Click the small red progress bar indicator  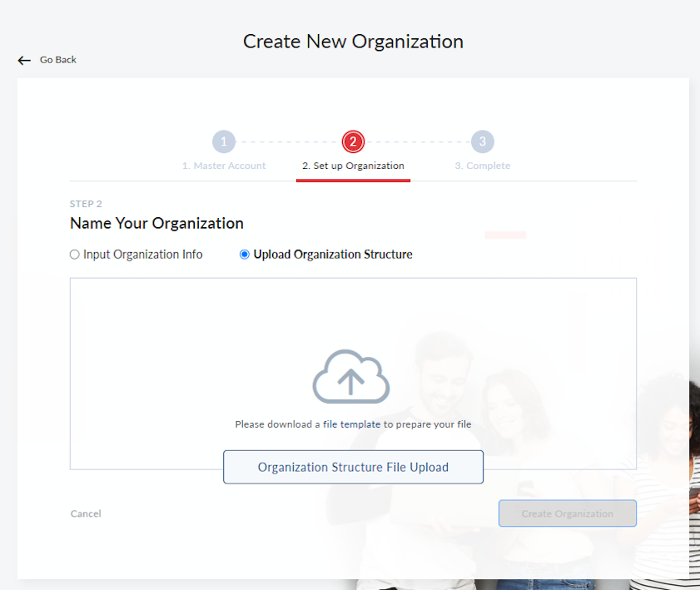pyautogui.click(x=504, y=235)
